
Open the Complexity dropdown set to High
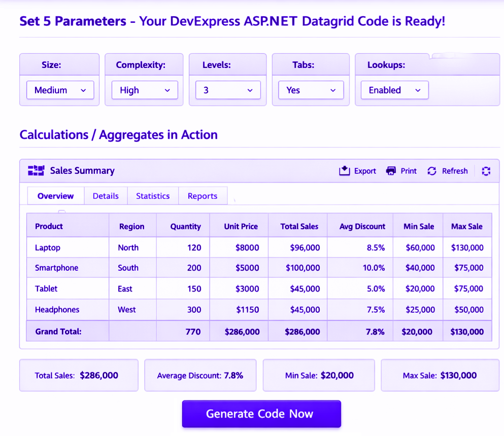(x=145, y=90)
